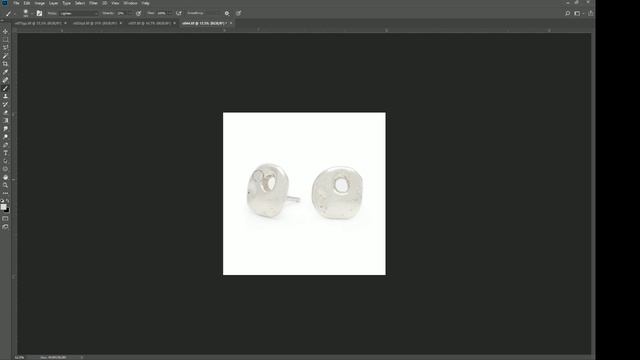Image resolution: width=640 pixels, height=360 pixels.
Task: Open the 3D menu
Action: pos(105,3)
